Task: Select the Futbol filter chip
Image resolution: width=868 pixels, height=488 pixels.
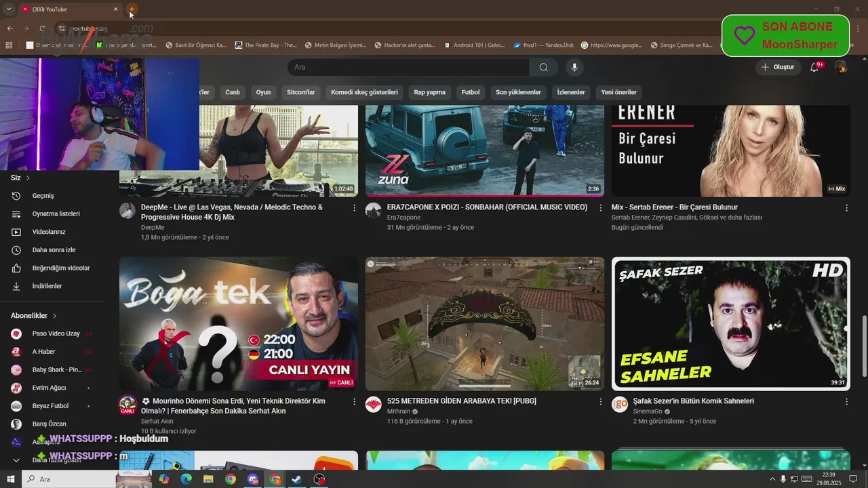Action: [471, 92]
